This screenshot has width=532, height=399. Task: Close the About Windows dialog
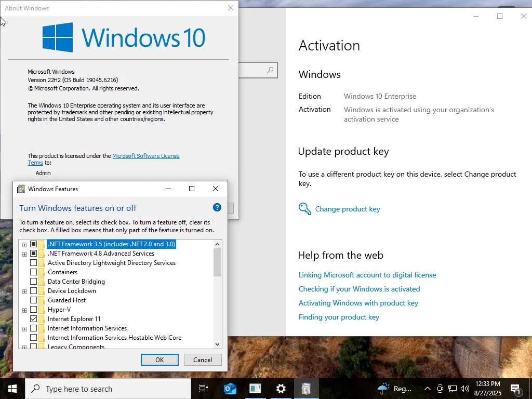point(231,8)
